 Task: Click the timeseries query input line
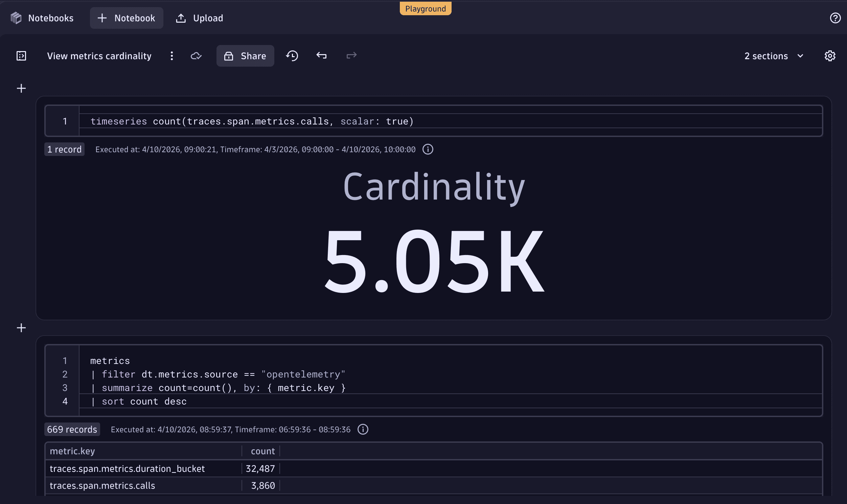point(251,121)
